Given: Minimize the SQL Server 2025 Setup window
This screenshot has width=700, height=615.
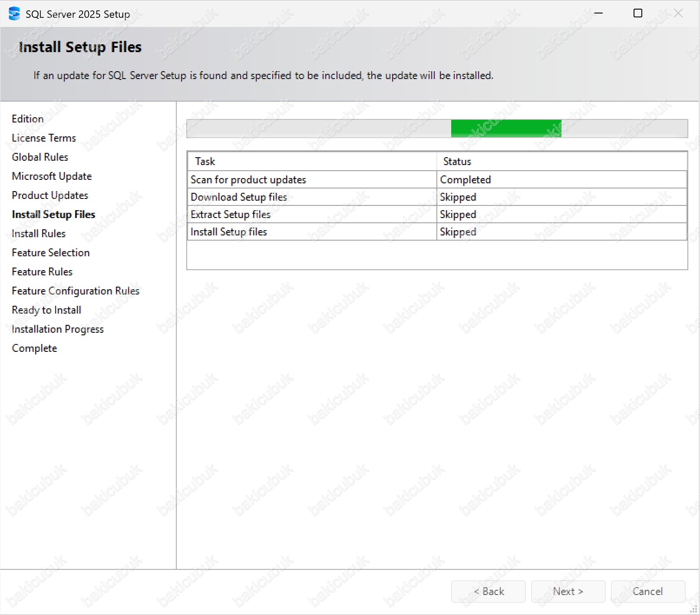Looking at the screenshot, I should pyautogui.click(x=598, y=13).
